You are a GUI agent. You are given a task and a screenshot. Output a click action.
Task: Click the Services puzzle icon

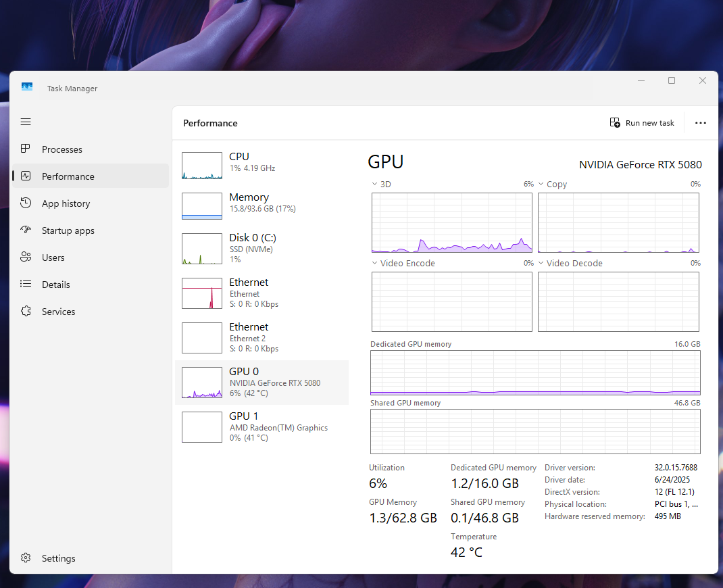tap(26, 312)
